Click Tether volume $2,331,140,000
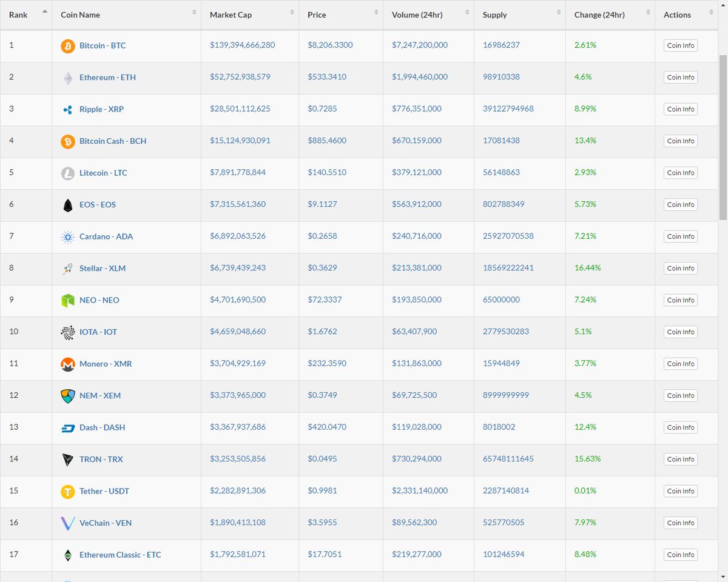Screen dimensions: 728x582 [x=420, y=491]
